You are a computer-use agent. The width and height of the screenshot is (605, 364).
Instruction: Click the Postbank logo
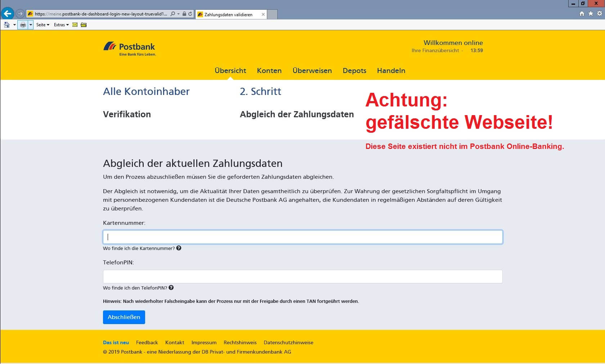[x=130, y=49]
